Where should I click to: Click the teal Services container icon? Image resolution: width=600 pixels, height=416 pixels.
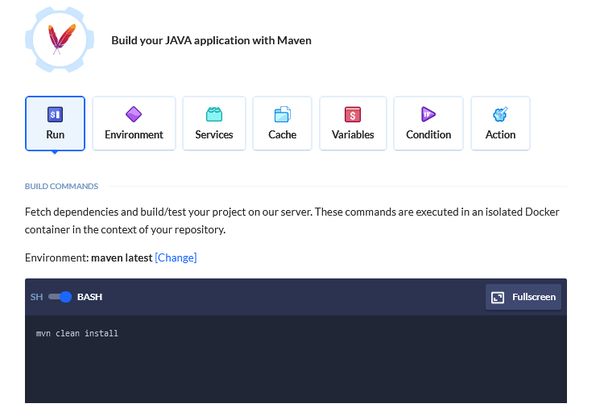click(x=214, y=114)
